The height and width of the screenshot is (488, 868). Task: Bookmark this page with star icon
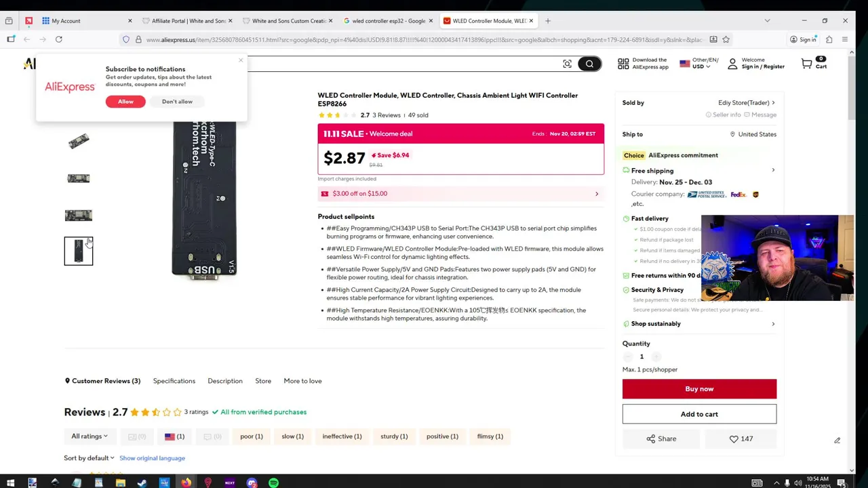(x=726, y=39)
